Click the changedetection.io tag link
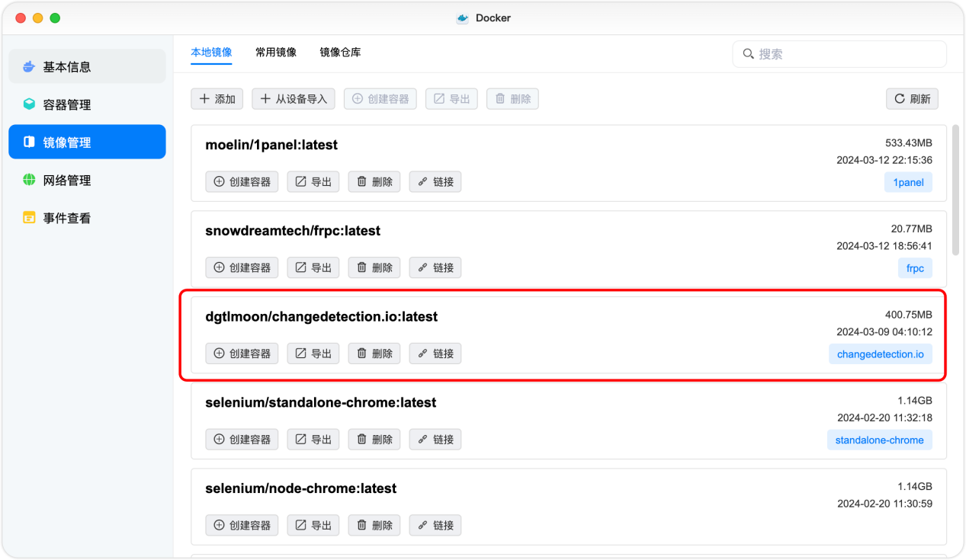 pos(880,354)
